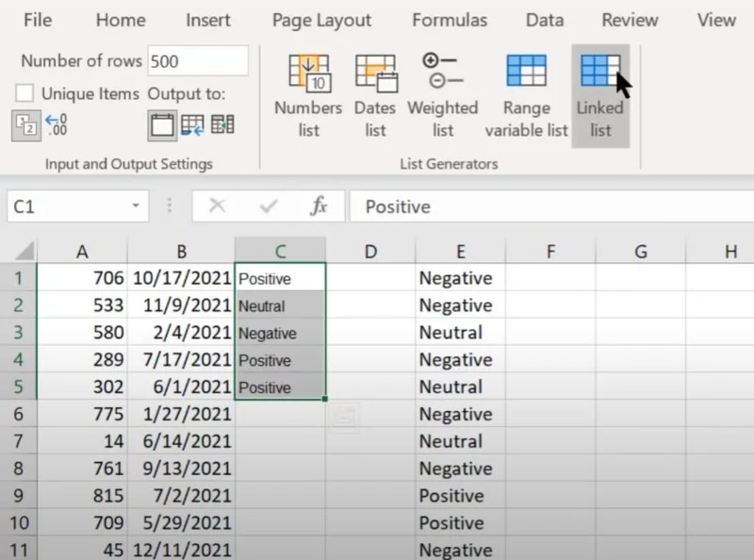Select cell with date 2/4/2021
Screen dimensions: 754x560
click(181, 332)
